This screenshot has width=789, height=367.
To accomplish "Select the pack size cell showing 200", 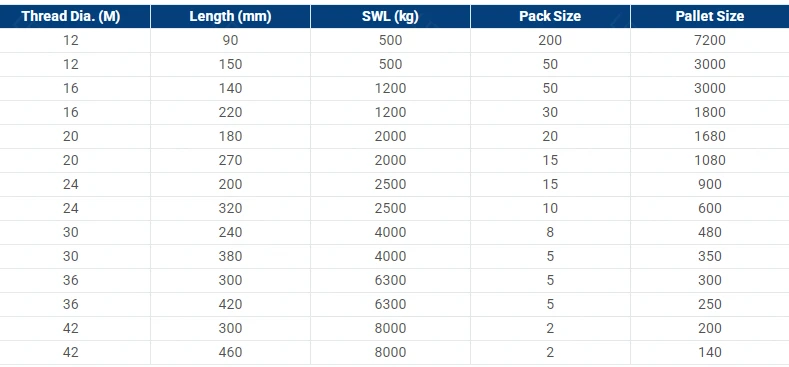I will (550, 40).
